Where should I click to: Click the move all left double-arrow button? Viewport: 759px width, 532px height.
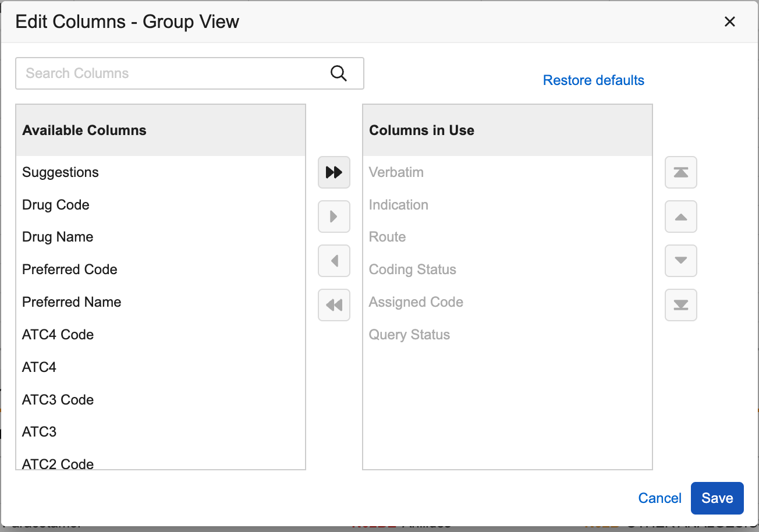click(334, 305)
